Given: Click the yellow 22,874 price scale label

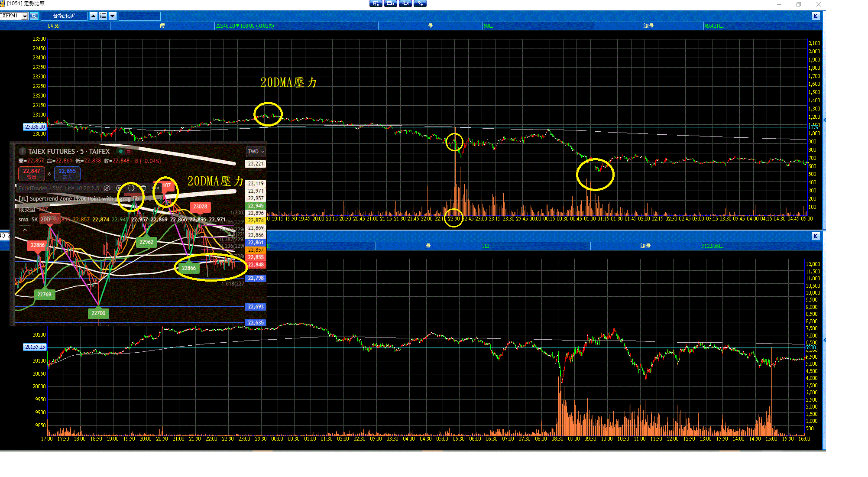Looking at the screenshot, I should tap(256, 221).
